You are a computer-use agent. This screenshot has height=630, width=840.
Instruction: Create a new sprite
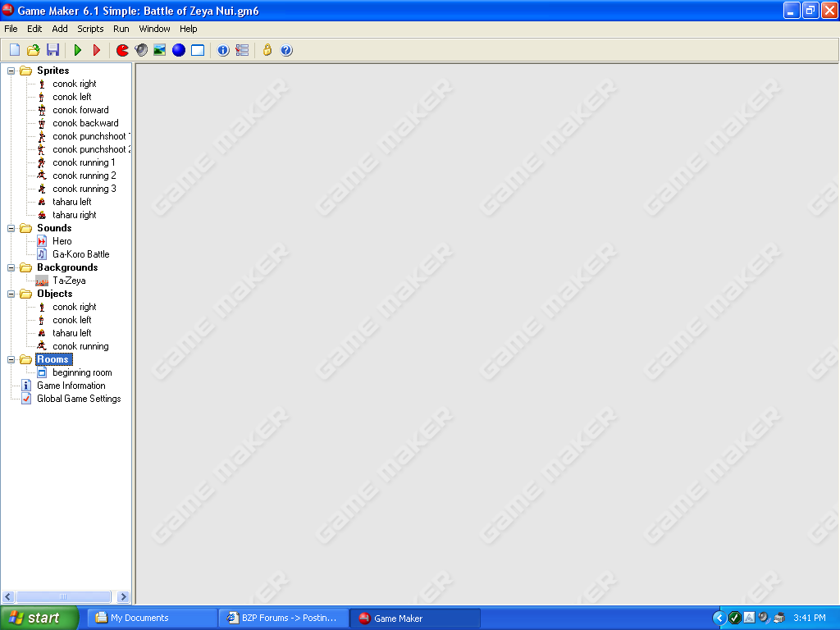[x=122, y=50]
